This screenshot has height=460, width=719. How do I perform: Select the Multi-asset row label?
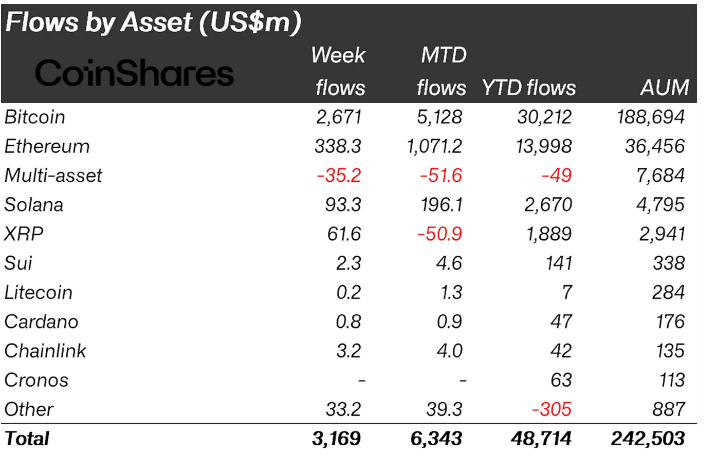coord(54,176)
